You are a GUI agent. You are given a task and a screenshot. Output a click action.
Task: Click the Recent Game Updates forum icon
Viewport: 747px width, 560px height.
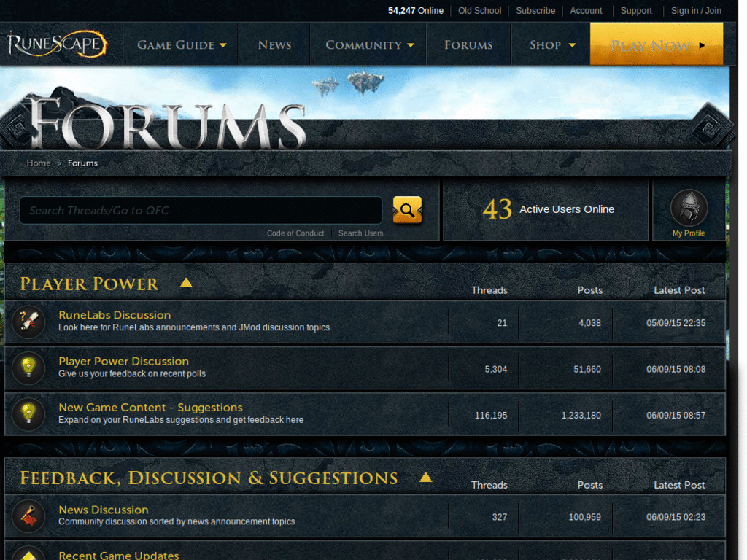(28, 553)
